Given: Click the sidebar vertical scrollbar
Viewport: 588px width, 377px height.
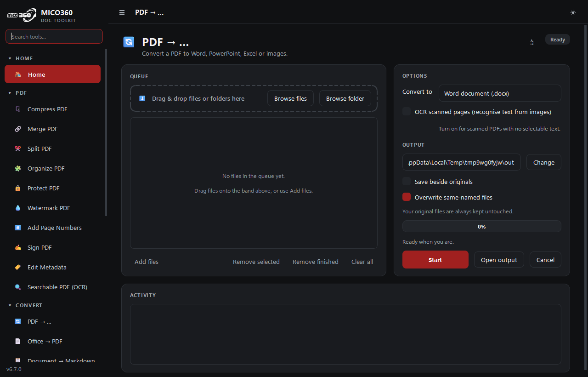Looking at the screenshot, I should [106, 132].
